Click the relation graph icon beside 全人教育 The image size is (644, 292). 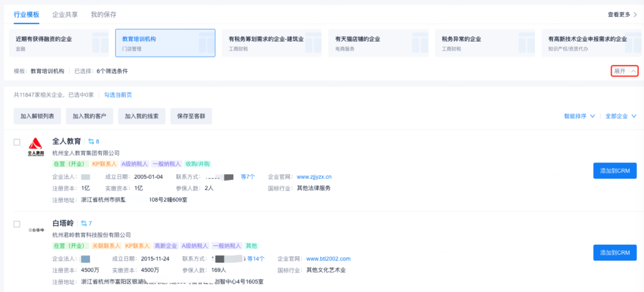tap(91, 142)
